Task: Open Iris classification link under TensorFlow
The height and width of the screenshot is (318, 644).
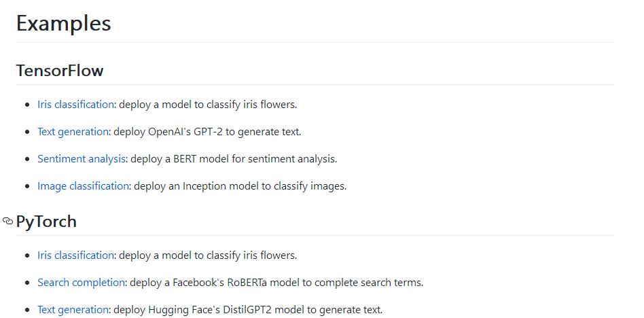Action: click(x=75, y=105)
